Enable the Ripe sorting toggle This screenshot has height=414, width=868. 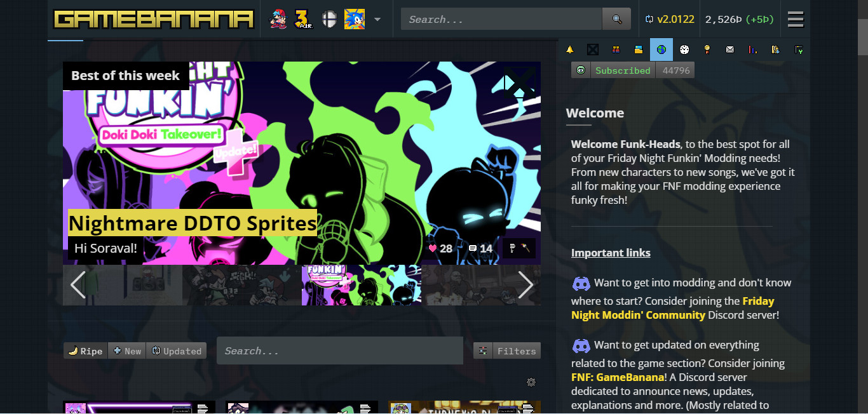tap(85, 351)
